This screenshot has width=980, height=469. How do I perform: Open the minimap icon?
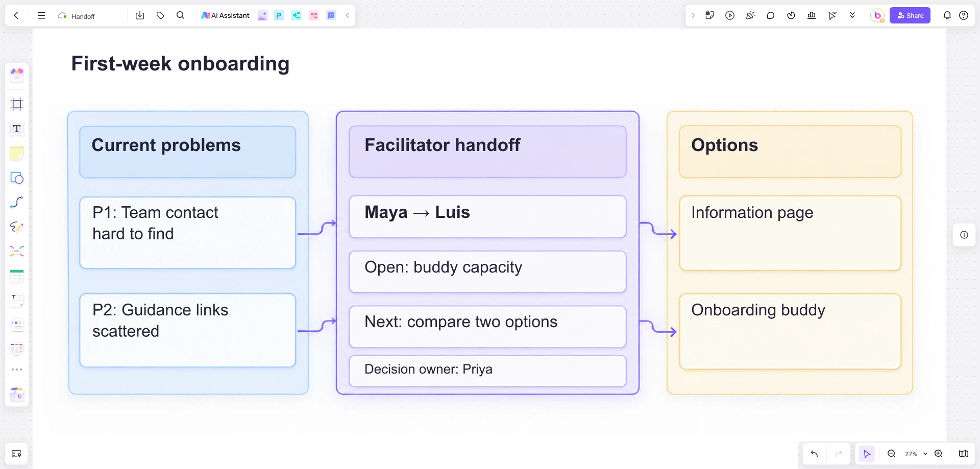964,454
